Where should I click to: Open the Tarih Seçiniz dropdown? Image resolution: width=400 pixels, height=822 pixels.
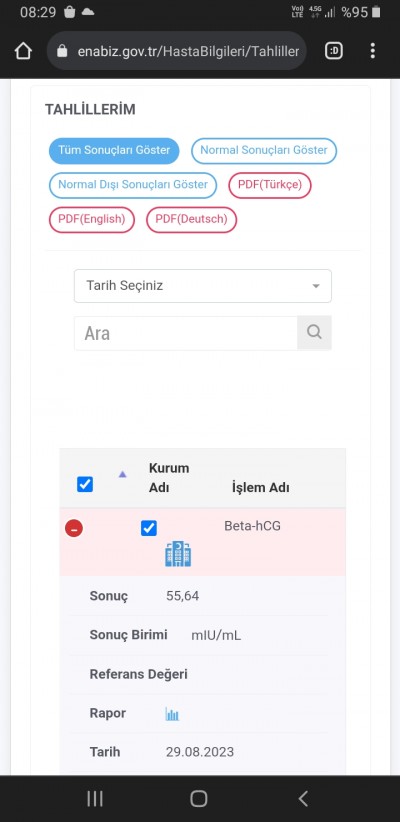point(203,286)
